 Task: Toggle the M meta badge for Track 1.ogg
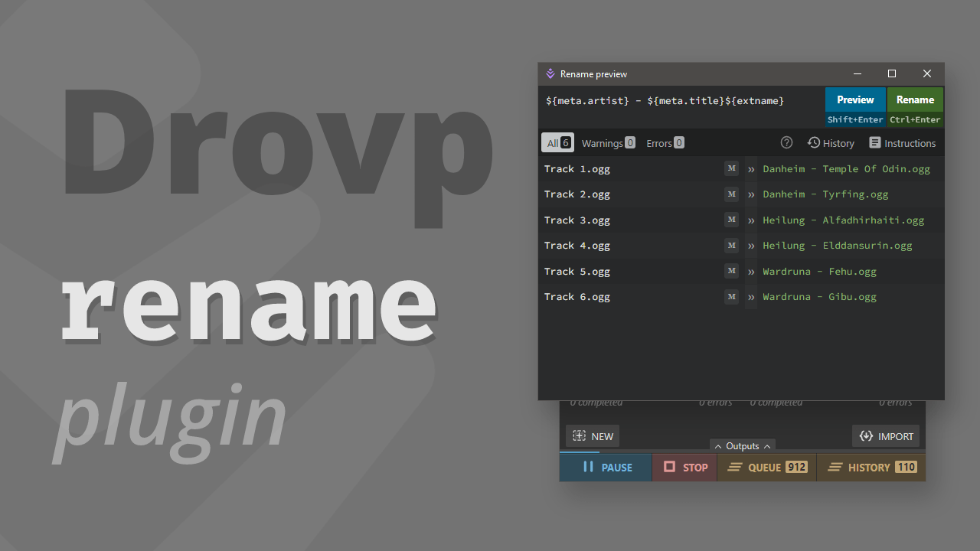tap(731, 168)
